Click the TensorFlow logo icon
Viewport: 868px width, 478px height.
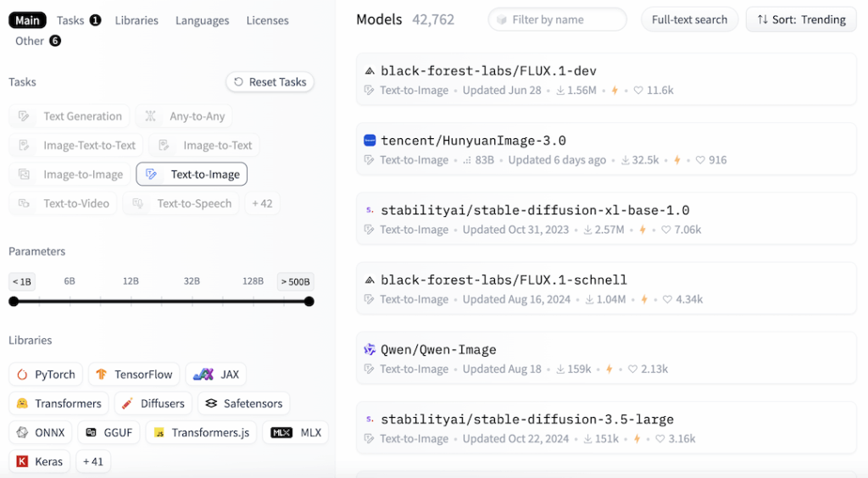(x=102, y=375)
